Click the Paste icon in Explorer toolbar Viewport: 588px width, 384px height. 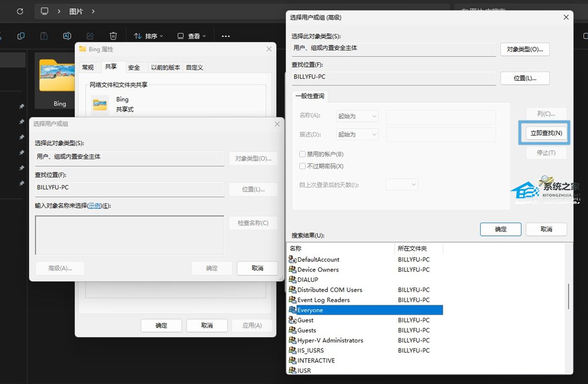pyautogui.click(x=43, y=36)
